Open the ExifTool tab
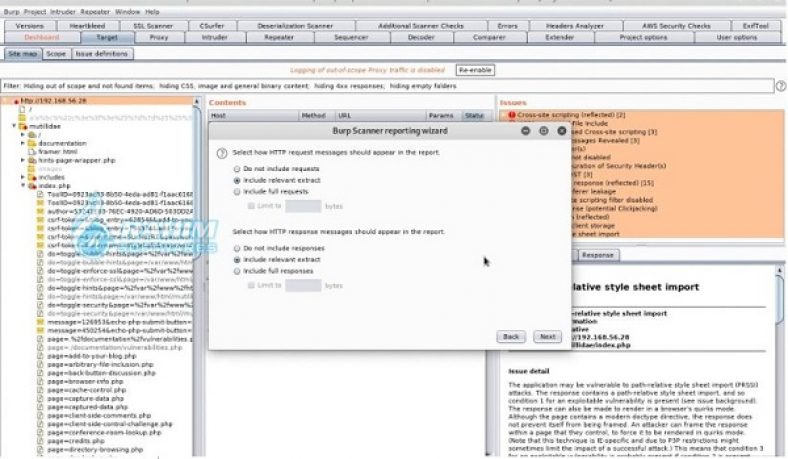This screenshot has width=788, height=459. (x=756, y=26)
